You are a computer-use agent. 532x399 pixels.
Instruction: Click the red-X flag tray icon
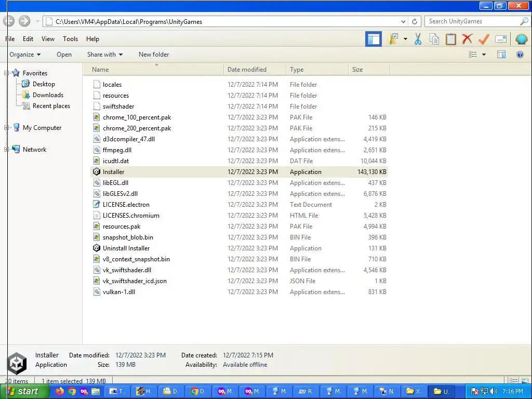tap(475, 392)
